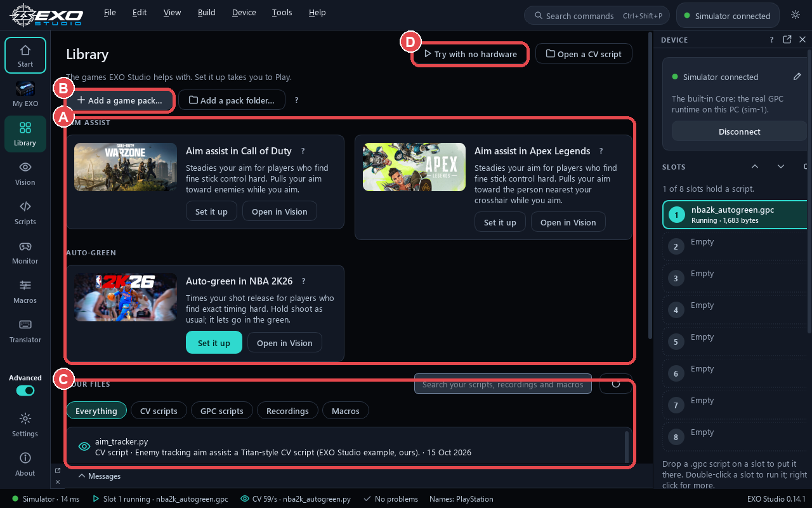This screenshot has width=812, height=508.
Task: Open Settings from the sidebar
Action: point(25,425)
